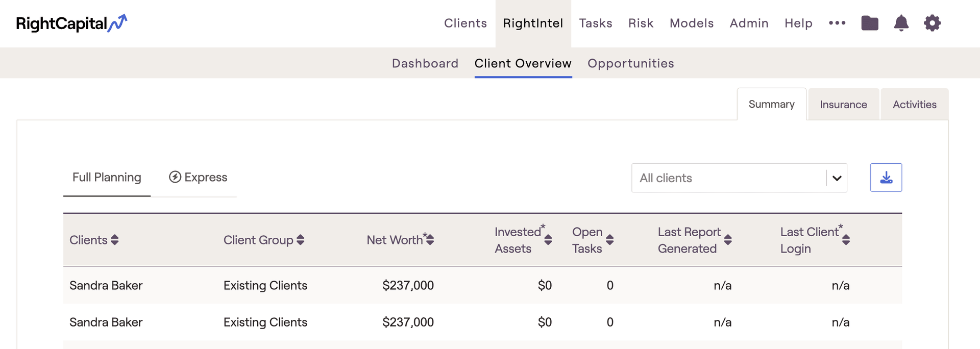Click the download export icon button
The height and width of the screenshot is (349, 980).
click(x=886, y=178)
